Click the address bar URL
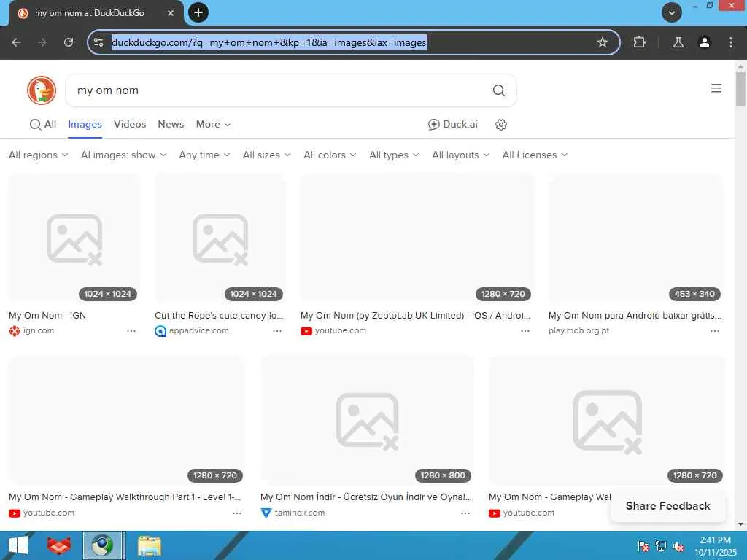 (x=268, y=42)
